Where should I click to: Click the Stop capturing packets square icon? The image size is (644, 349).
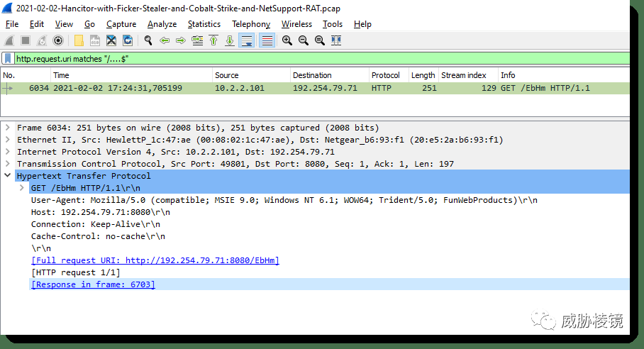pyautogui.click(x=26, y=40)
